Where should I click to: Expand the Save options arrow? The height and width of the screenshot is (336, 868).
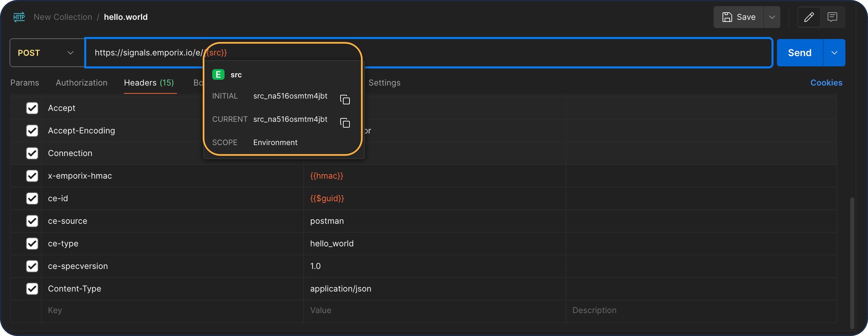(x=772, y=17)
